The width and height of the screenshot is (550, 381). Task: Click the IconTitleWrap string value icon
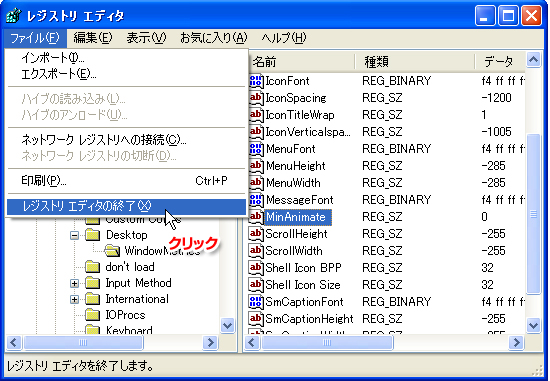[x=256, y=115]
